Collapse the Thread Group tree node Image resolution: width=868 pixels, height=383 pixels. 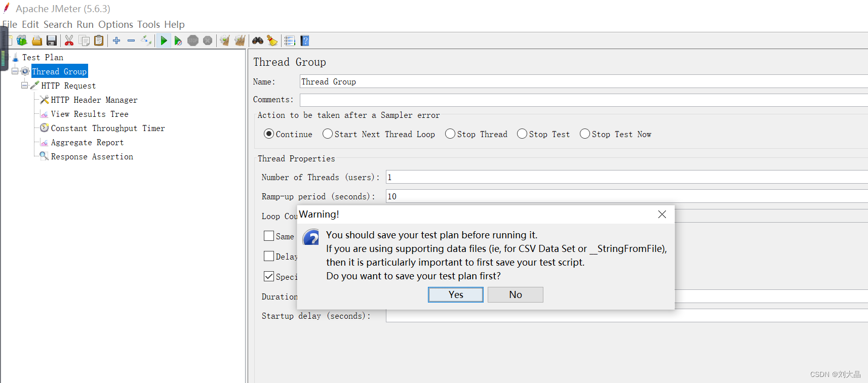[15, 71]
